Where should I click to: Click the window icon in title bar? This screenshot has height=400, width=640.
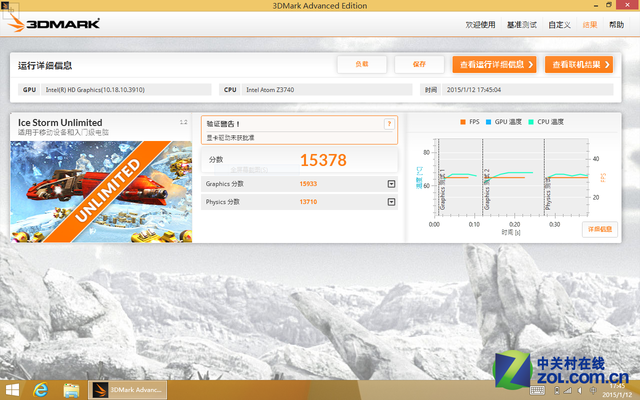click(5, 5)
